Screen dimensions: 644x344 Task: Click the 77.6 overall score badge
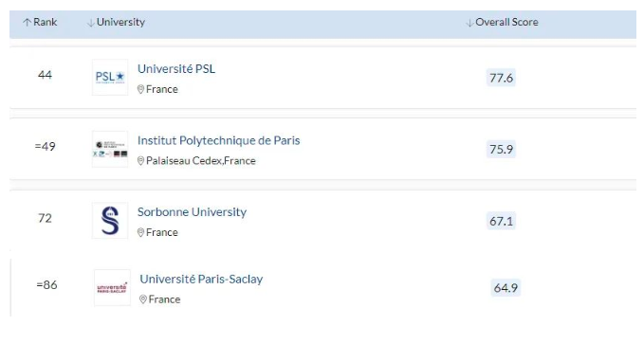click(501, 78)
